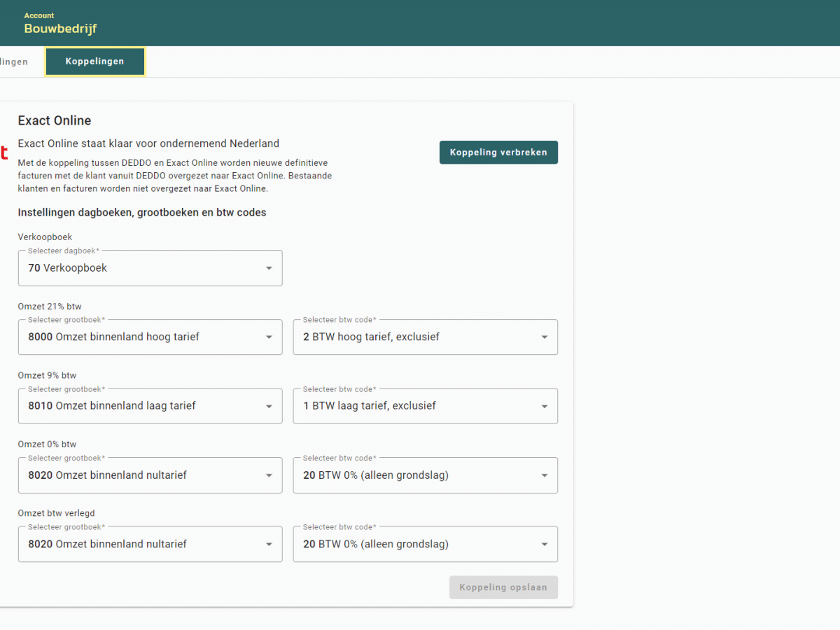The width and height of the screenshot is (840, 630).
Task: Click the Exact Online staat klaar subtitle
Action: click(x=148, y=143)
